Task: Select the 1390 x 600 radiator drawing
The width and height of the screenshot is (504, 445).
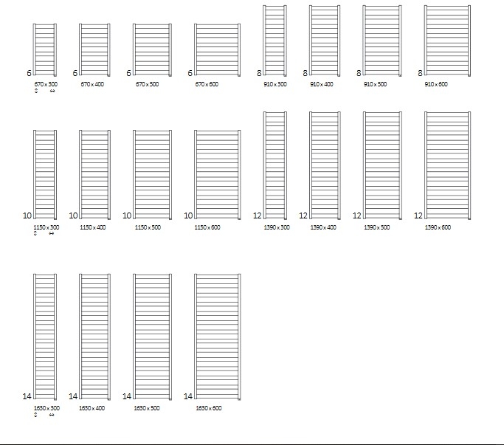Action: tap(447, 165)
